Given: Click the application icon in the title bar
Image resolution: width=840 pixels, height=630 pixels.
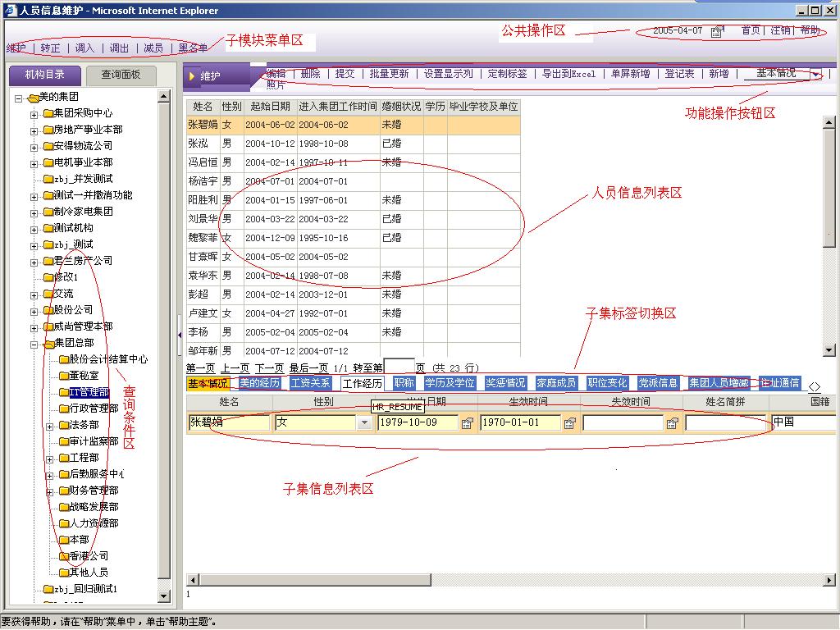Looking at the screenshot, I should (8, 9).
